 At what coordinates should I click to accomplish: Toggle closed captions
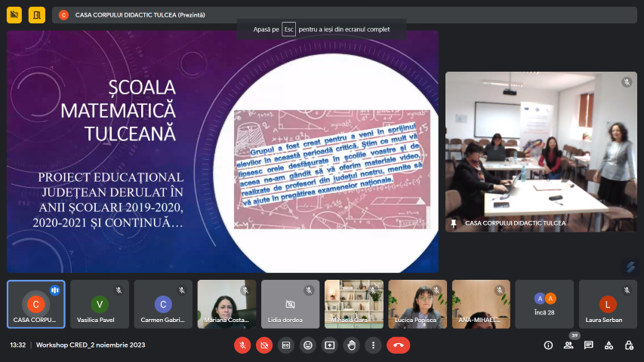pyautogui.click(x=285, y=345)
